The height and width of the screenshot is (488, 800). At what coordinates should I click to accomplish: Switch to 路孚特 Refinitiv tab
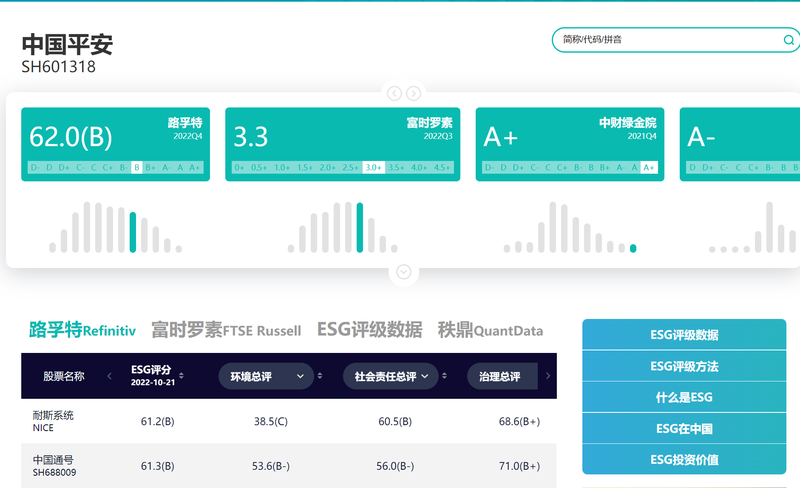point(82,330)
